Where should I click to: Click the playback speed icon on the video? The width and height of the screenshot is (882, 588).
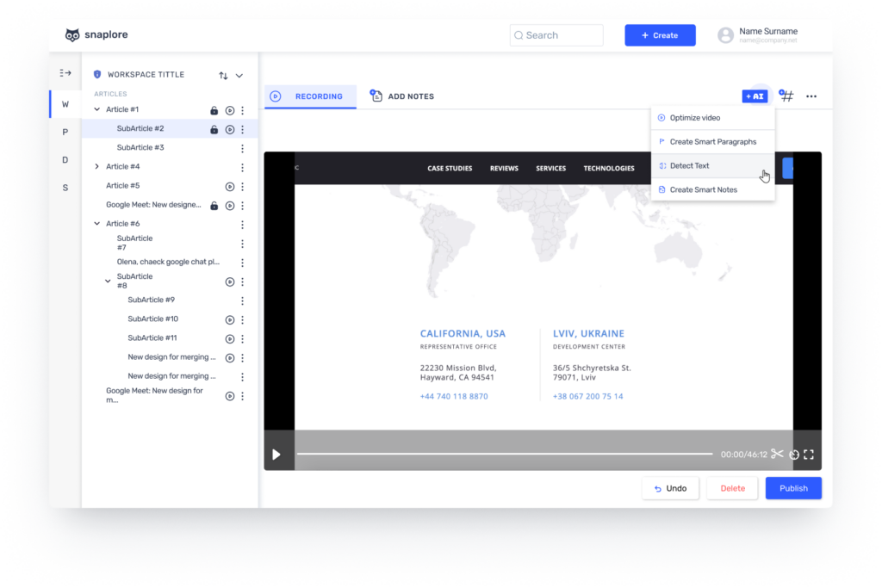(793, 455)
